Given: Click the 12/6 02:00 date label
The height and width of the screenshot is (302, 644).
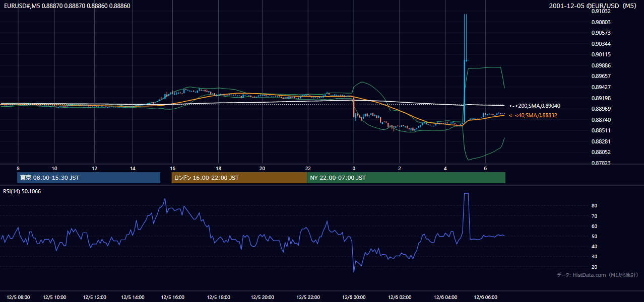Looking at the screenshot, I should click(x=399, y=297).
